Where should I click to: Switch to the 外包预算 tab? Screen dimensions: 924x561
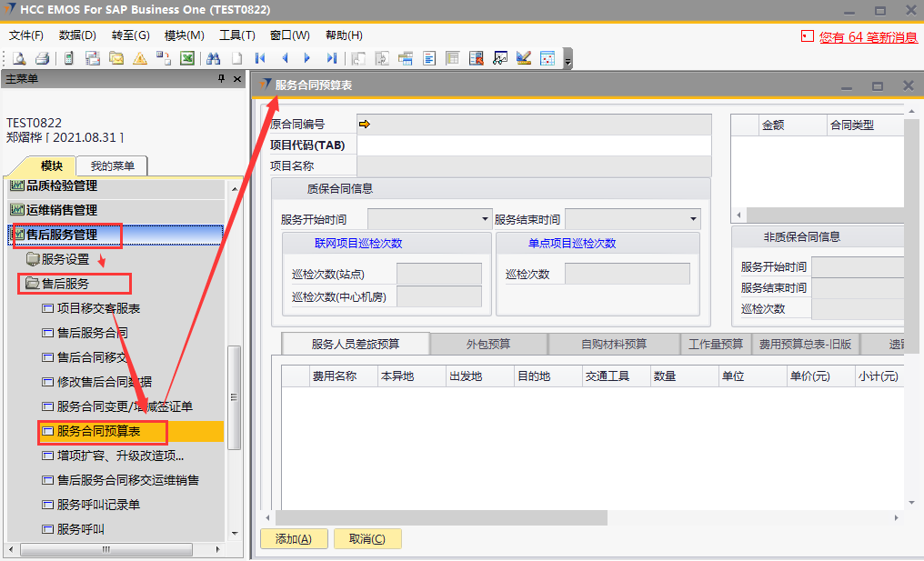tap(488, 344)
